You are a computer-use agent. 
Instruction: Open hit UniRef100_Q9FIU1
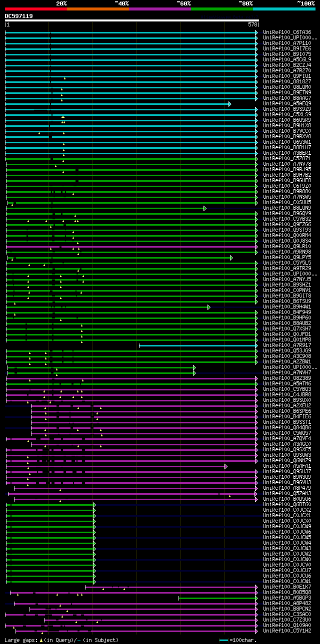click(x=287, y=76)
